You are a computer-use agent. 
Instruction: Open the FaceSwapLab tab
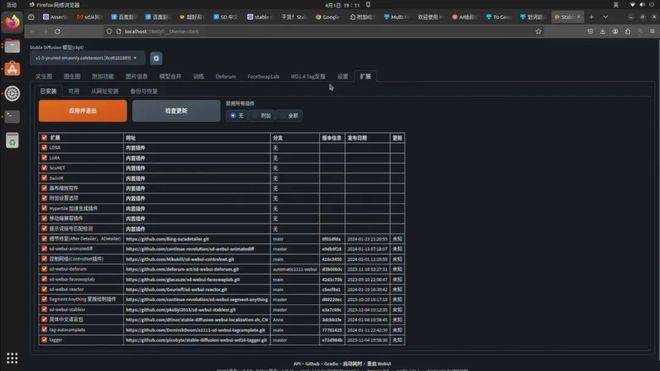(x=263, y=77)
